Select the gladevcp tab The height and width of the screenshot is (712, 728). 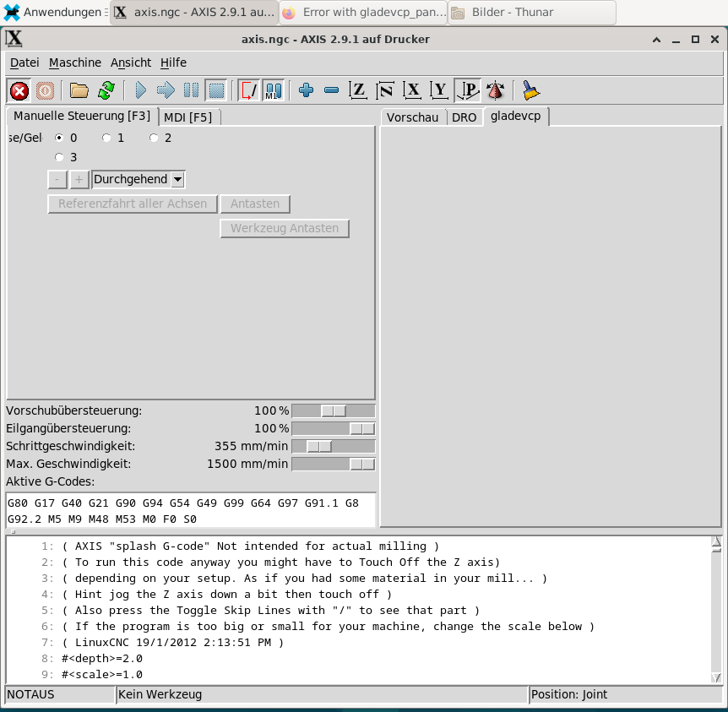(516, 116)
